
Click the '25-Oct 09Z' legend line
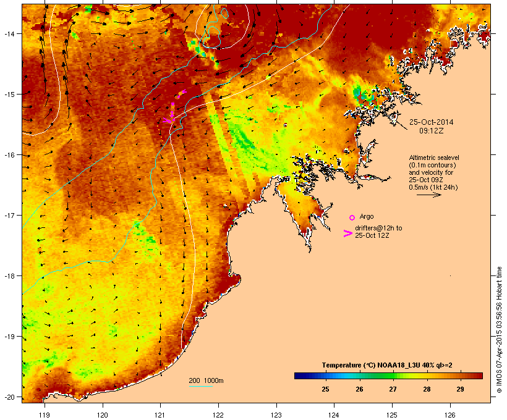click(x=426, y=180)
